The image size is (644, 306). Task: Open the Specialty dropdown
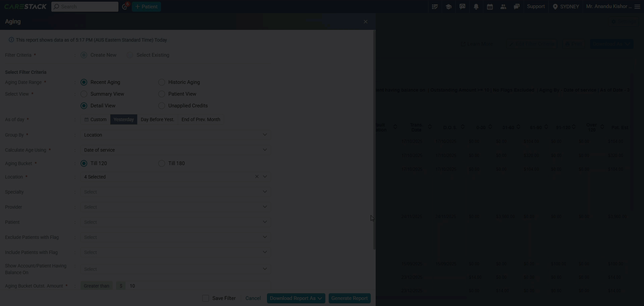[175, 192]
